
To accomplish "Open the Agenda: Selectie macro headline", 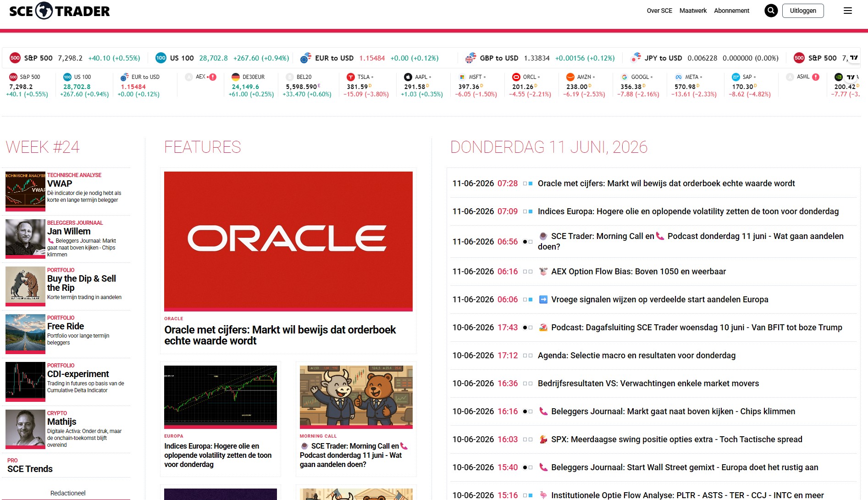I will [636, 356].
